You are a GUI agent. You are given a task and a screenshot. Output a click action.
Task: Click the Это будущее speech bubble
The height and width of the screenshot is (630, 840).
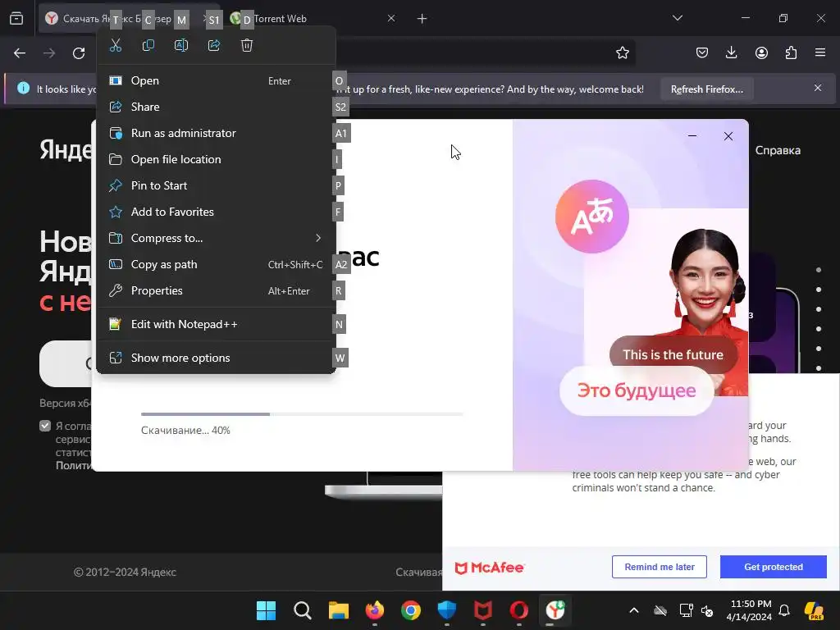(x=637, y=390)
